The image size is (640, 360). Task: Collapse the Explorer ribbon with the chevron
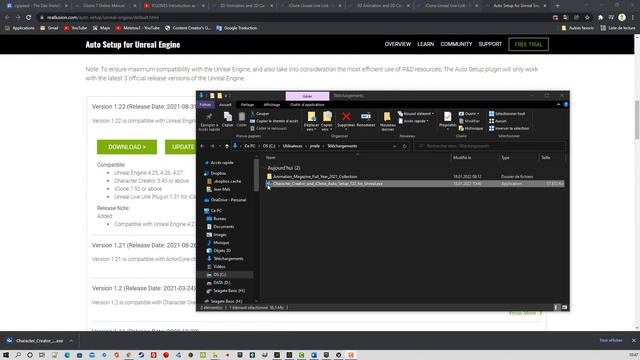558,104
